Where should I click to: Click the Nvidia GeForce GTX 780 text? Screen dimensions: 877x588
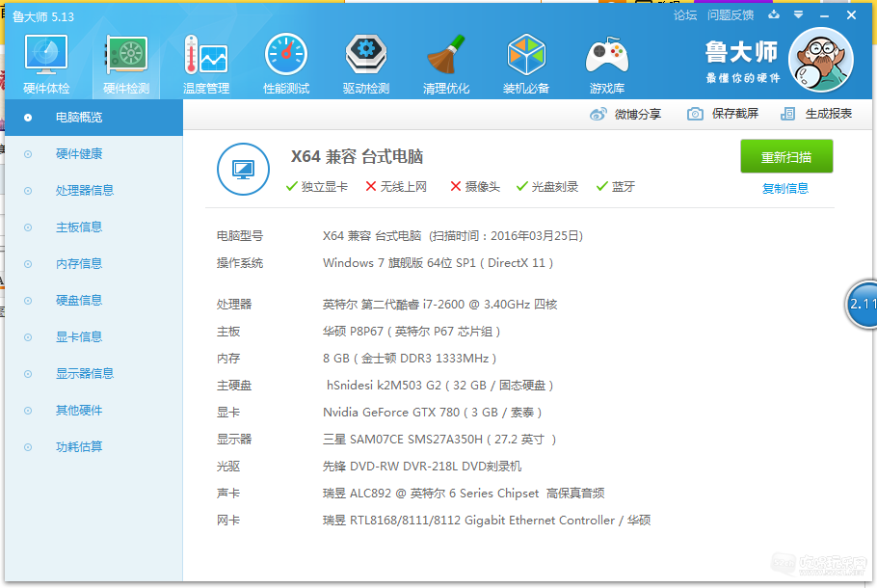coord(433,413)
